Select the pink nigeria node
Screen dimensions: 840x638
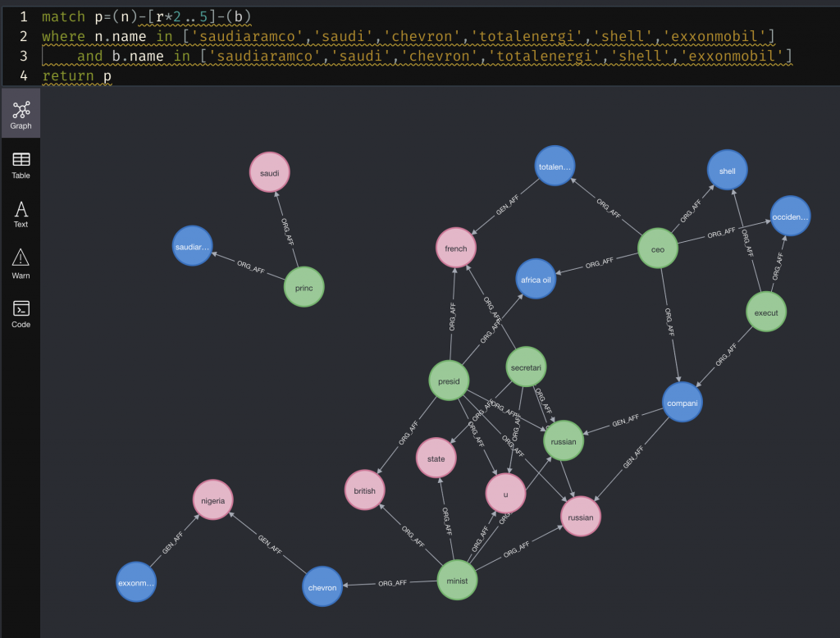coord(212,499)
